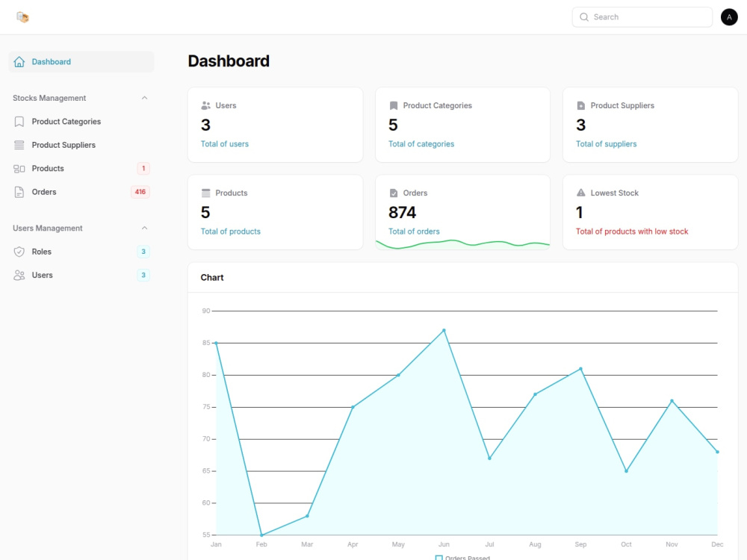Click the Total of orders link
Screen dimensions: 747x560
(414, 231)
